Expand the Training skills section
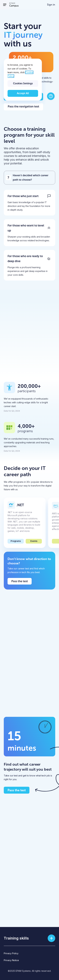 51,938
